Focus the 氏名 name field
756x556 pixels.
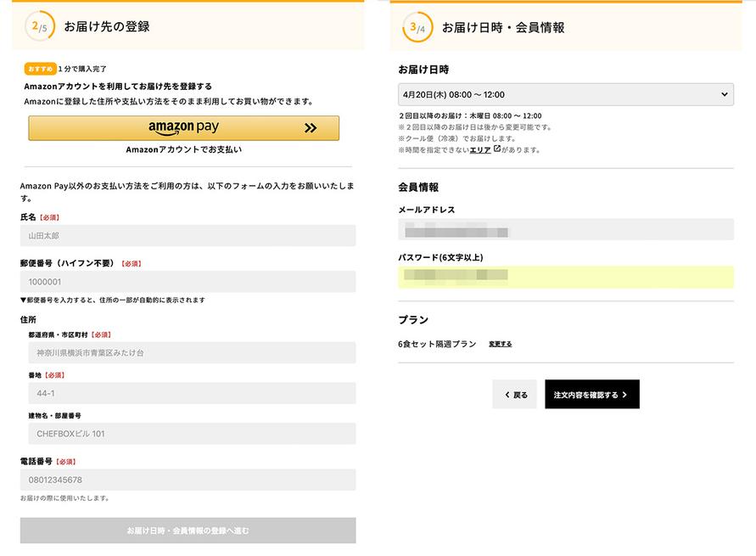pos(188,236)
